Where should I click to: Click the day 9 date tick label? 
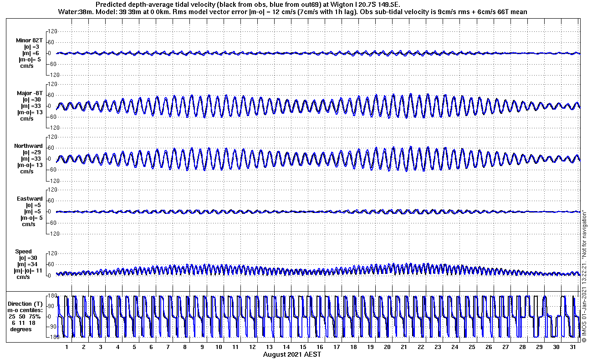click(x=202, y=347)
